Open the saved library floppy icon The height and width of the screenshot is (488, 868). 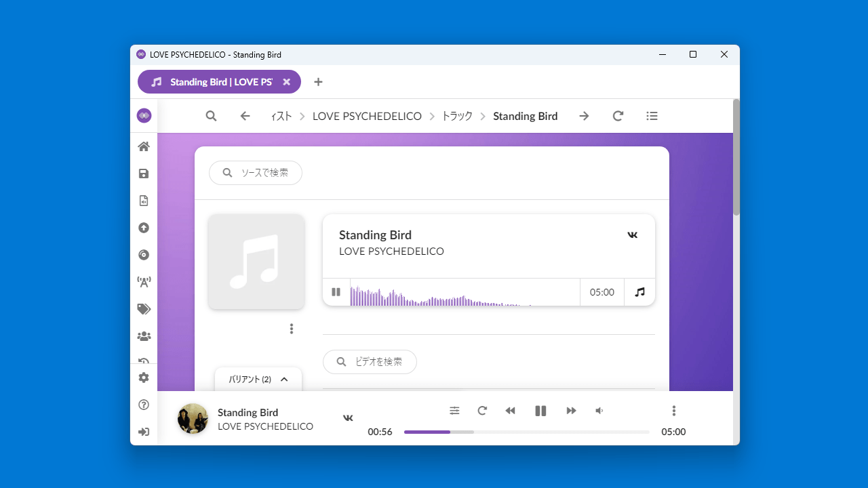(144, 174)
